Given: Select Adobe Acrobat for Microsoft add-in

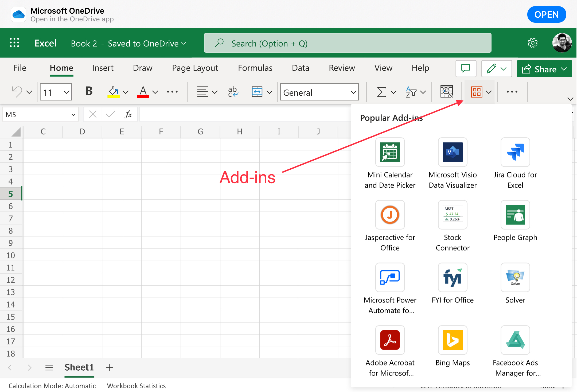Looking at the screenshot, I should [x=390, y=351].
